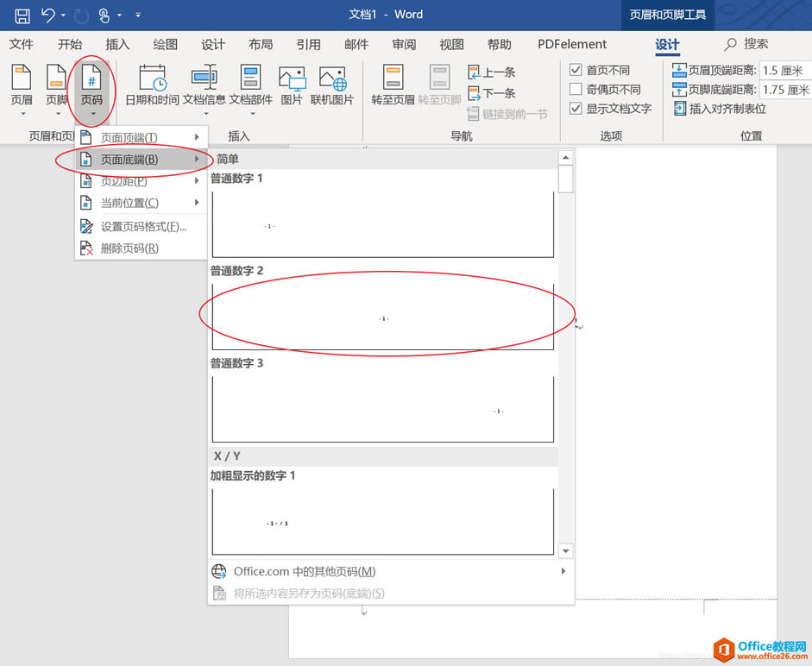Open the 文件 tab
Screen dimensions: 812x666
pyautogui.click(x=22, y=45)
